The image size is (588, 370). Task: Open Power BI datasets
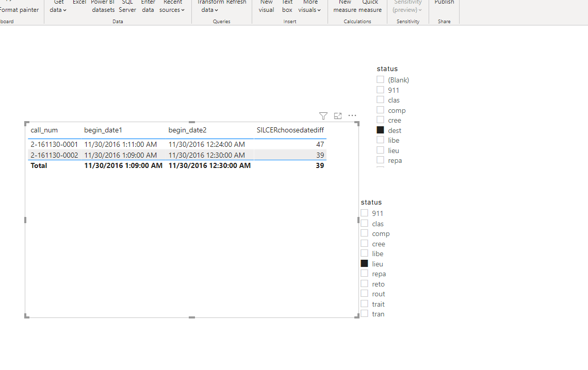[x=103, y=6]
